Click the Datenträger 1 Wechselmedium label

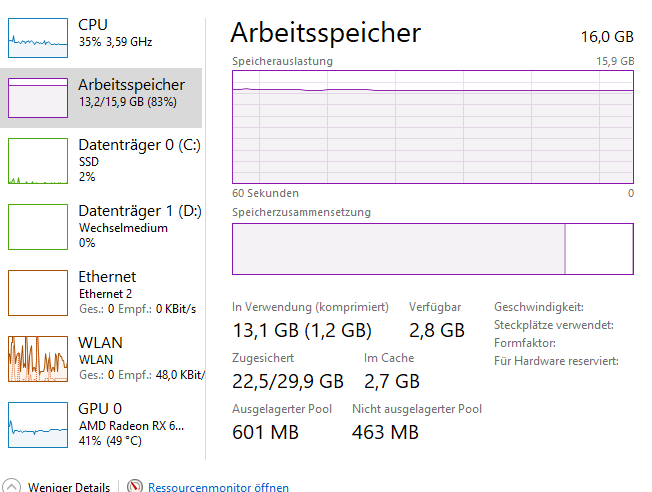tap(123, 228)
